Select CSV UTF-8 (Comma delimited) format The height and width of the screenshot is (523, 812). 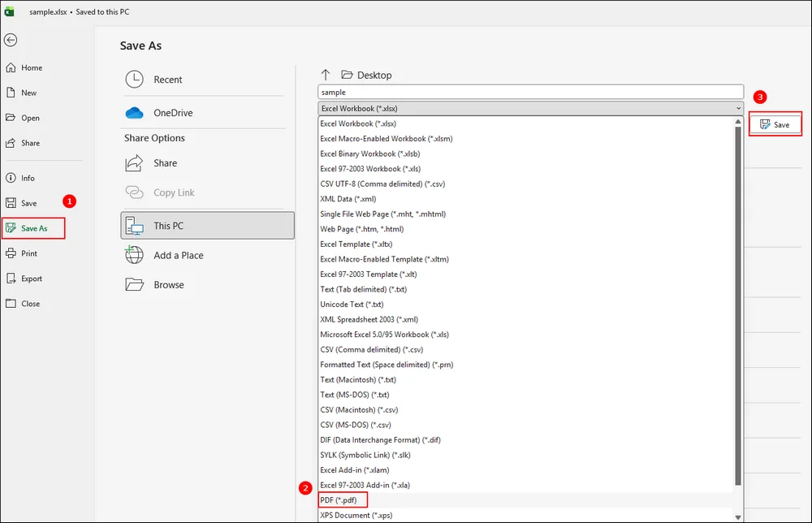(x=527, y=184)
